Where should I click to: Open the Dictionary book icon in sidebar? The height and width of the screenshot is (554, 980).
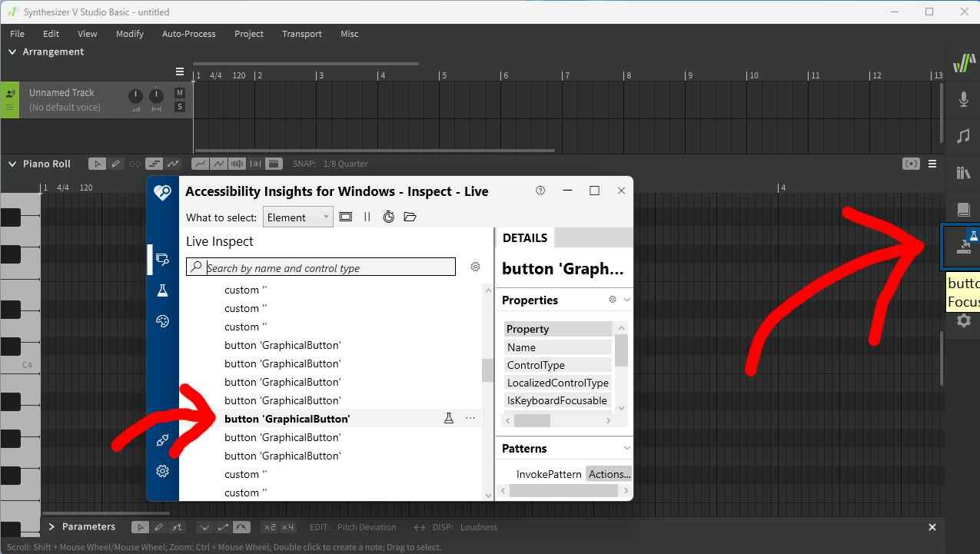[x=963, y=209]
